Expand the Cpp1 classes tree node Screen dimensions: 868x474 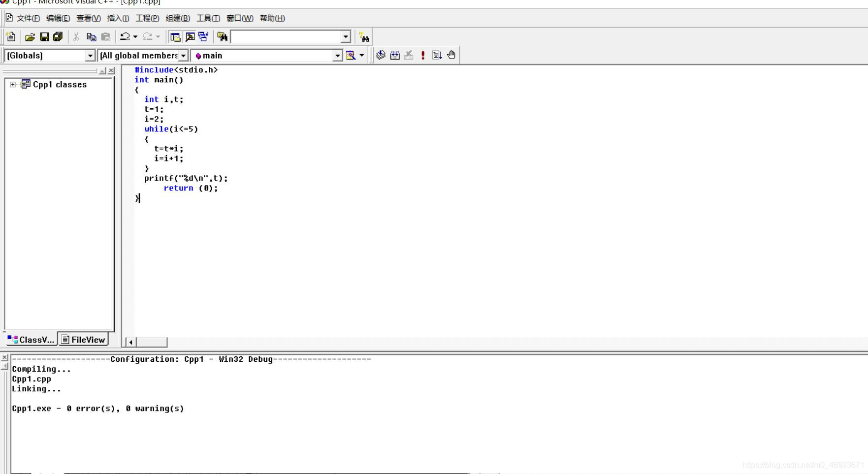coord(13,85)
